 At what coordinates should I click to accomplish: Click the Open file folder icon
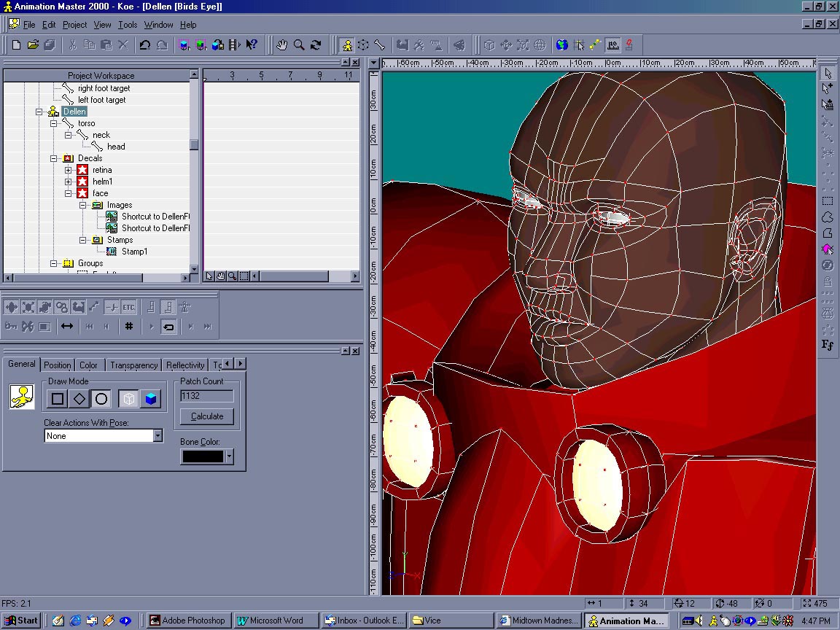(x=33, y=45)
